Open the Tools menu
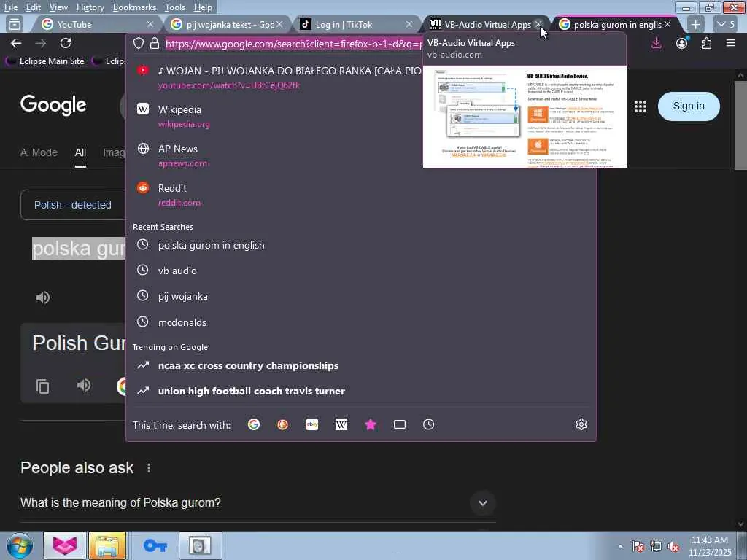The height and width of the screenshot is (560, 747). tap(175, 7)
